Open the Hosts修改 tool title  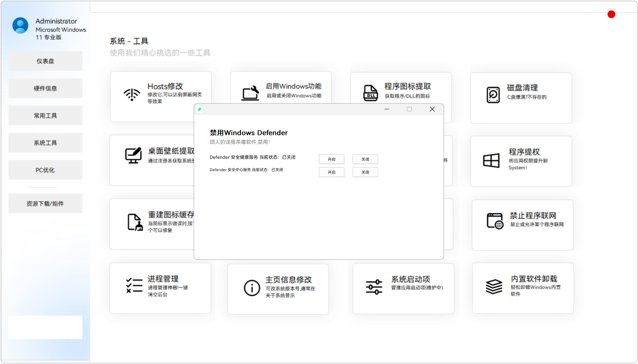(165, 86)
